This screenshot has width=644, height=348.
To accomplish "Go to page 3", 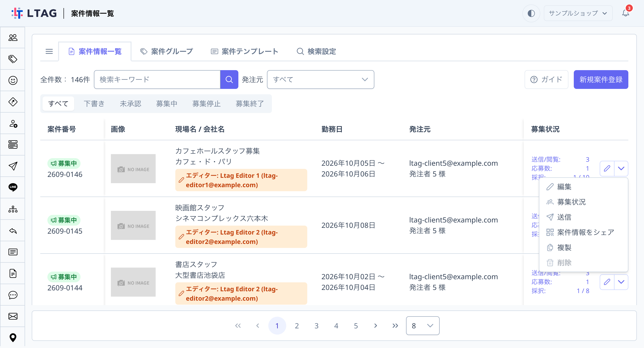I will point(316,325).
